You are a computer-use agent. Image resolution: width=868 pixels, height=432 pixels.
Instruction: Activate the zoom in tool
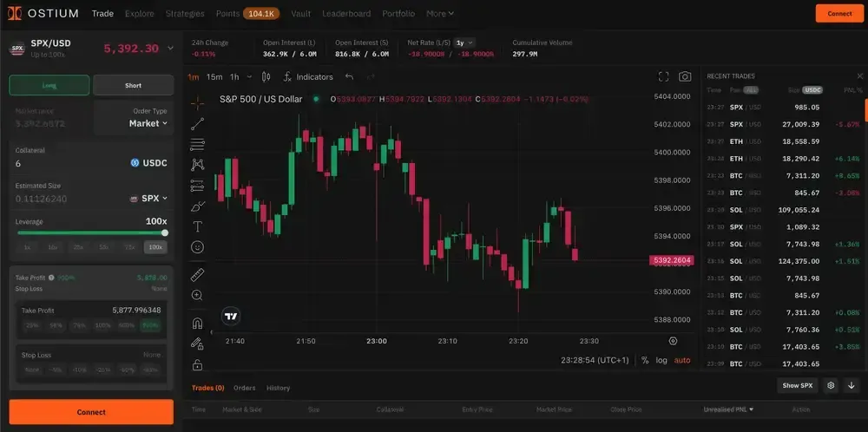point(198,296)
